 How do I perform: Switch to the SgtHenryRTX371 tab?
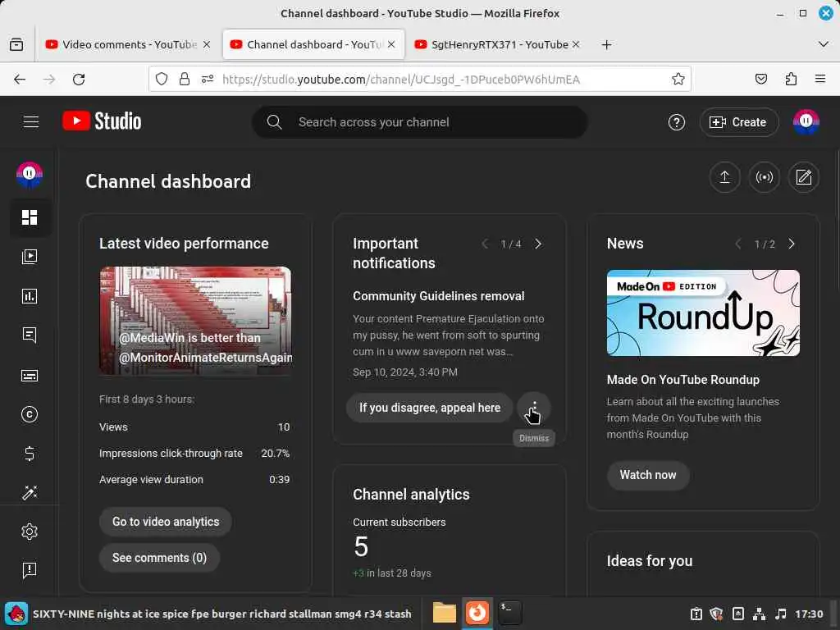tap(500, 44)
